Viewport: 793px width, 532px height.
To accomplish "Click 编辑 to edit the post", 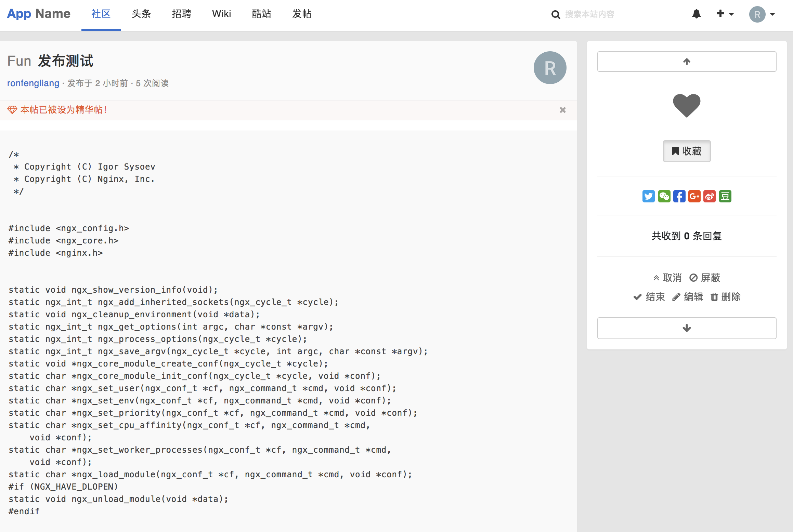I will (688, 297).
